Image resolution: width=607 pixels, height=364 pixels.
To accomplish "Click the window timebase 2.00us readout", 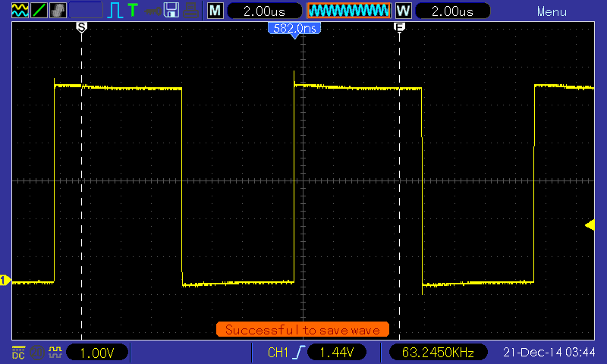I will pyautogui.click(x=450, y=11).
